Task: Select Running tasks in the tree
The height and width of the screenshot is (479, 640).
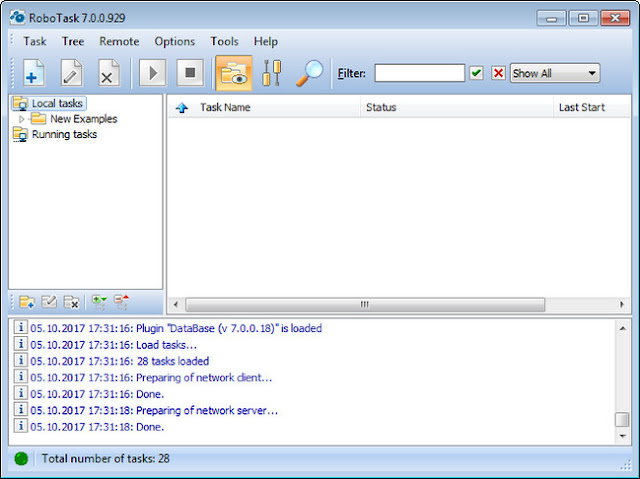Action: pyautogui.click(x=64, y=134)
